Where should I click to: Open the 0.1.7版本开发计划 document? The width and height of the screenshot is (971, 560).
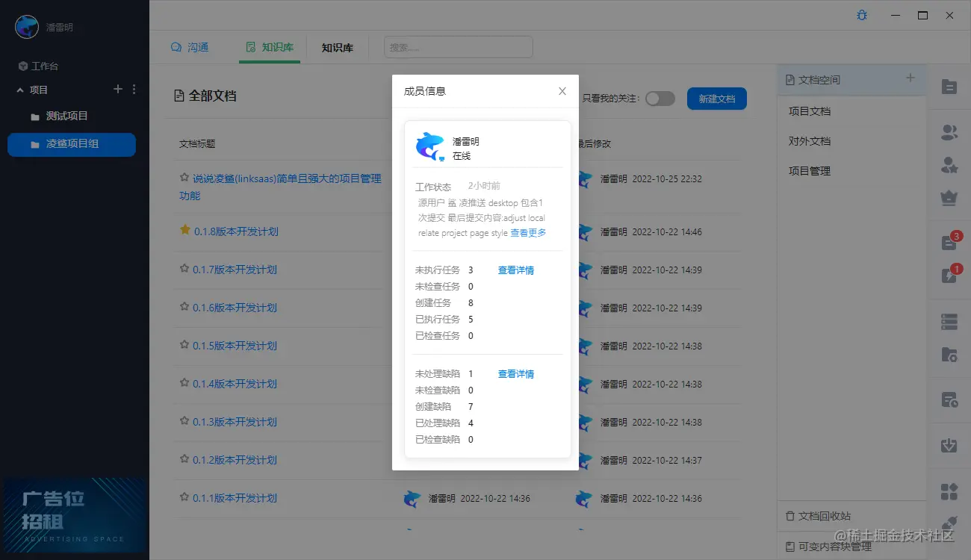(235, 270)
